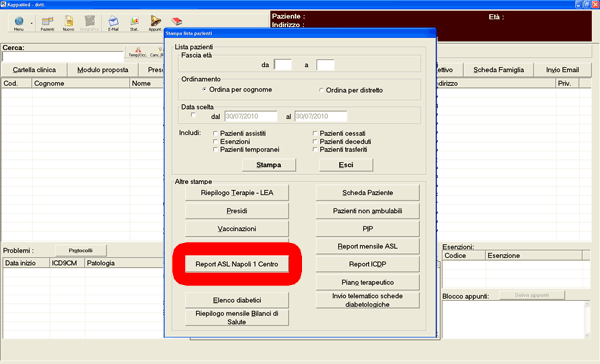Click Codice column in Esenzioni

pyautogui.click(x=464, y=255)
